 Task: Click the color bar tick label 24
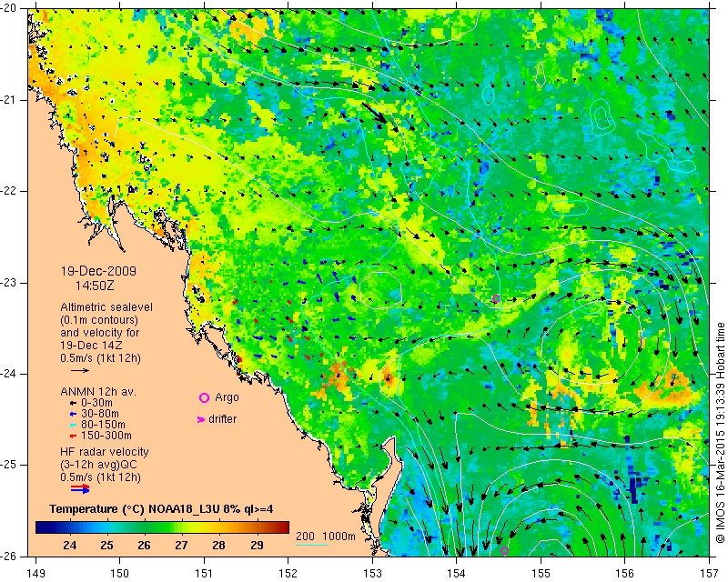69,545
